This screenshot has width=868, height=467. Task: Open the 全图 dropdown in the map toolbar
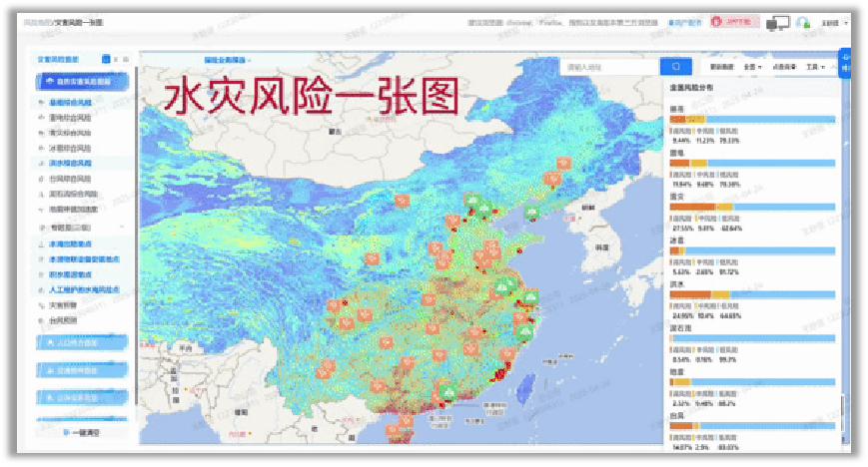point(752,67)
